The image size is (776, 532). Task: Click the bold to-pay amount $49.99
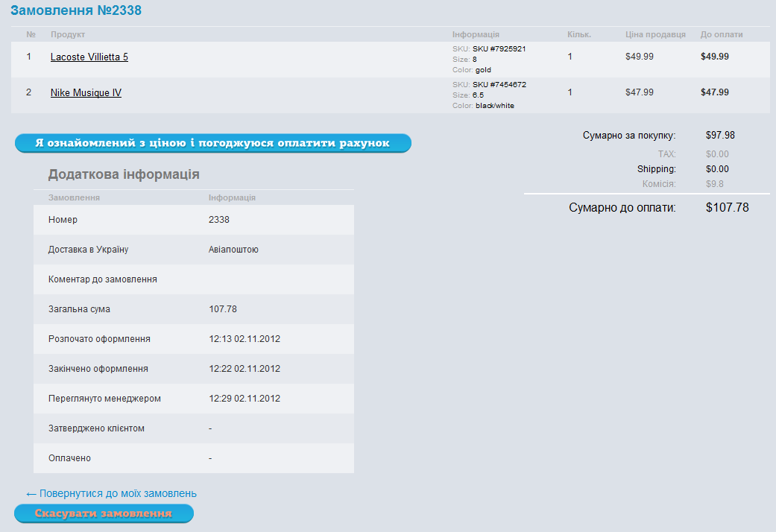(x=715, y=57)
